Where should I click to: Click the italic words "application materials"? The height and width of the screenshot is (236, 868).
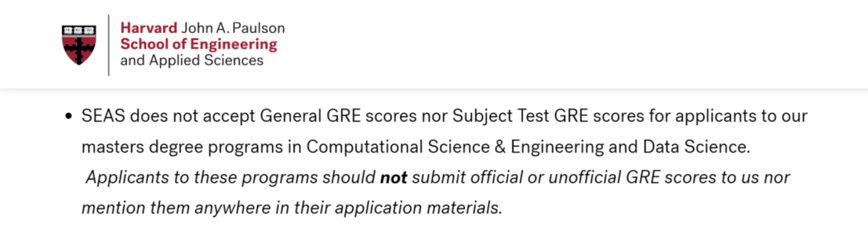[418, 208]
